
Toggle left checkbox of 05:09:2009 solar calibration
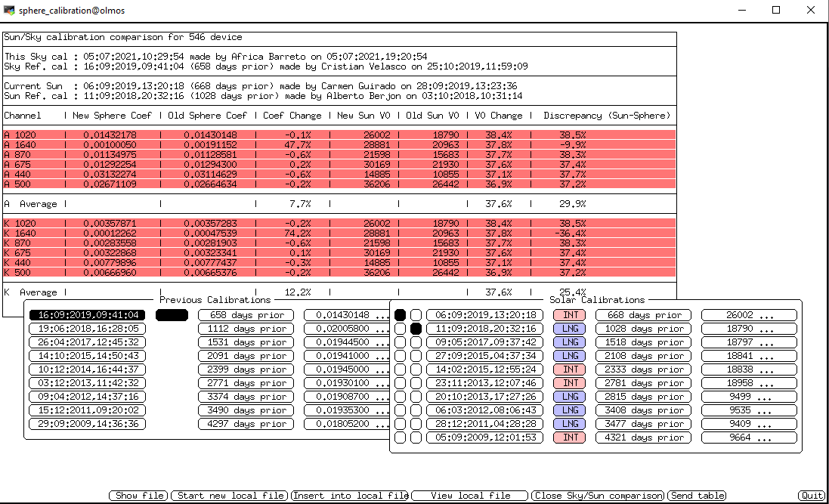pos(400,438)
